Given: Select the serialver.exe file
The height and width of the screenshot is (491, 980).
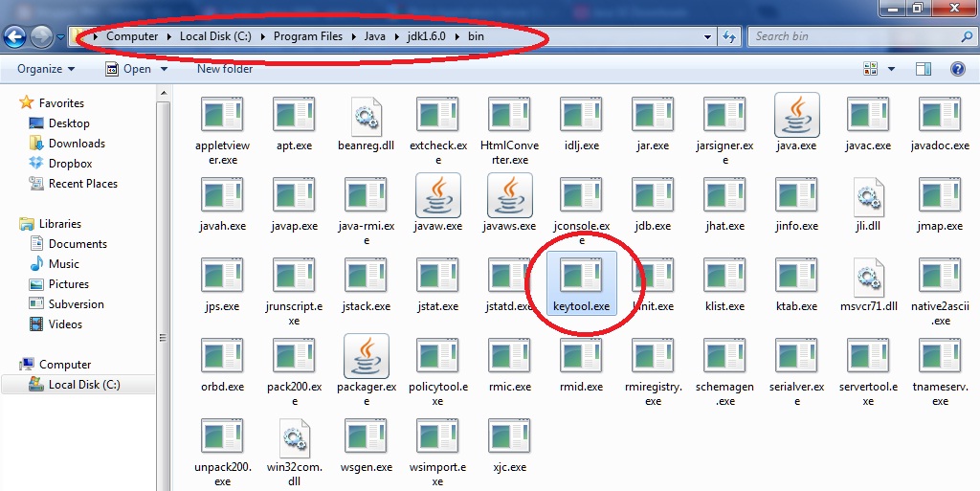Looking at the screenshot, I should [797, 371].
